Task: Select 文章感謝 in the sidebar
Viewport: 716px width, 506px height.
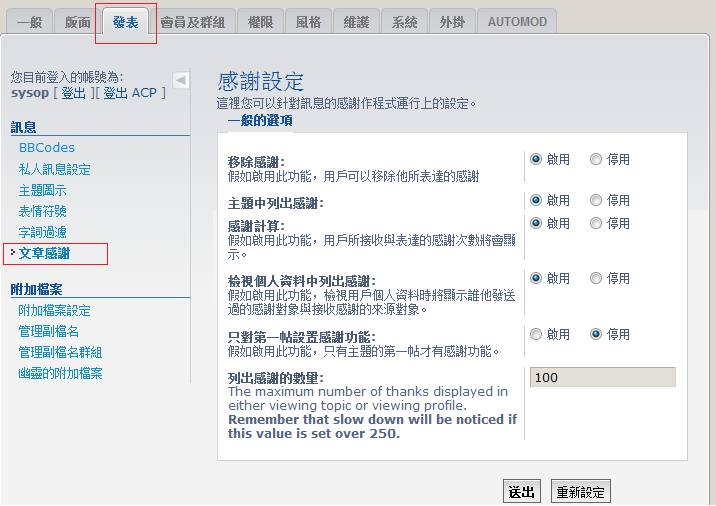Action: click(x=44, y=253)
